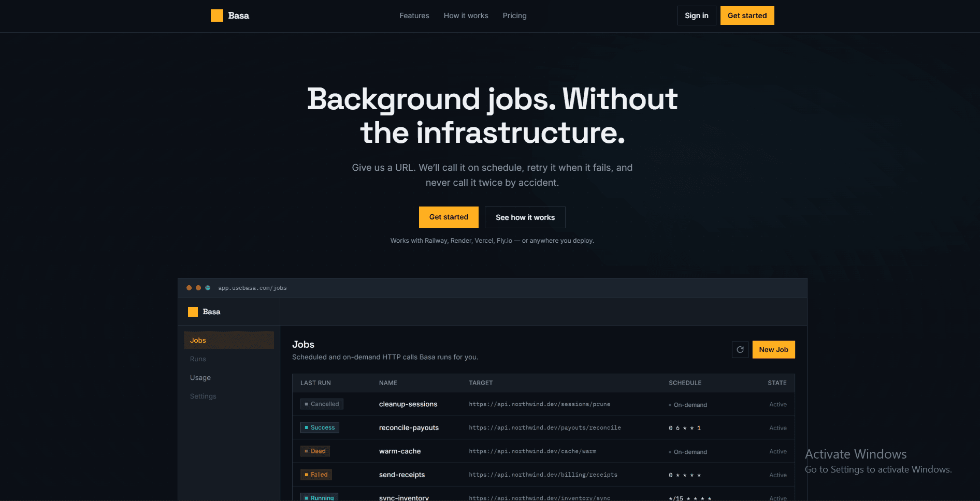The height and width of the screenshot is (501, 980).
Task: Click the Dead status badge
Action: point(315,451)
